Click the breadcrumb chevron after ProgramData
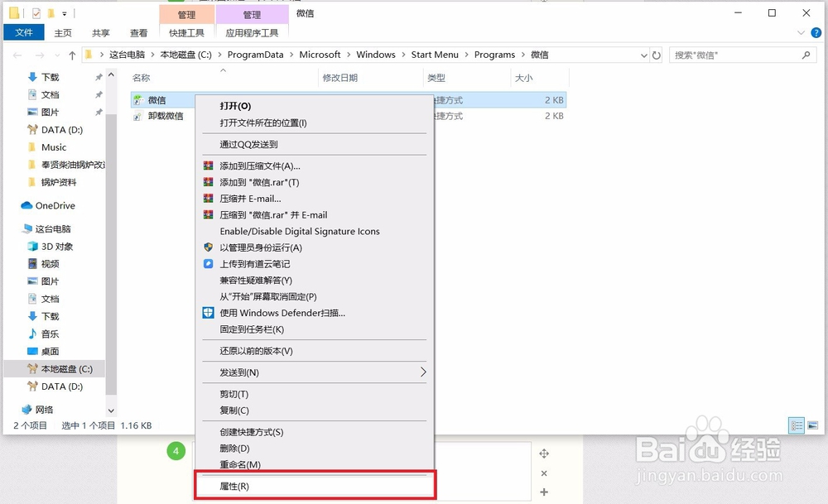This screenshot has width=828, height=504. [x=291, y=55]
